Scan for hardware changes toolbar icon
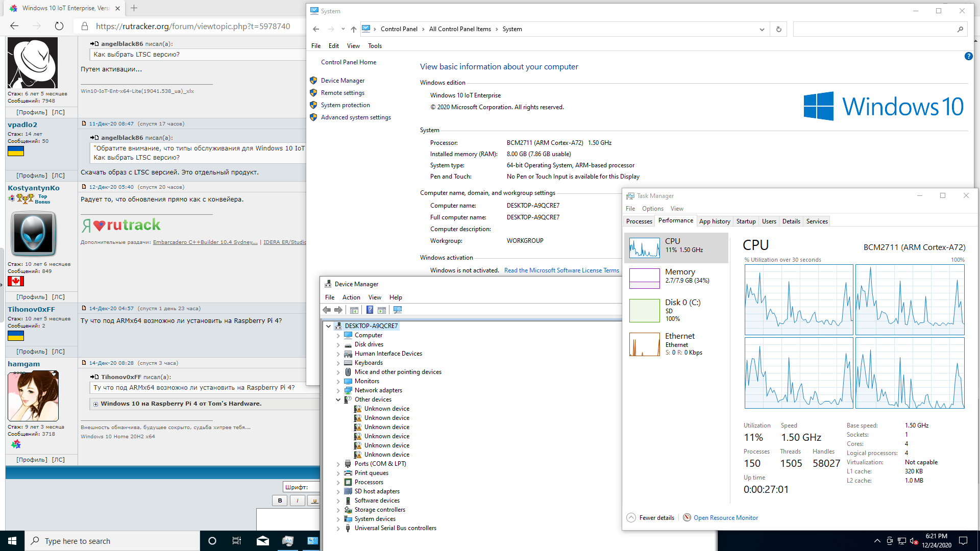Viewport: 980px width, 551px height. [x=398, y=310]
